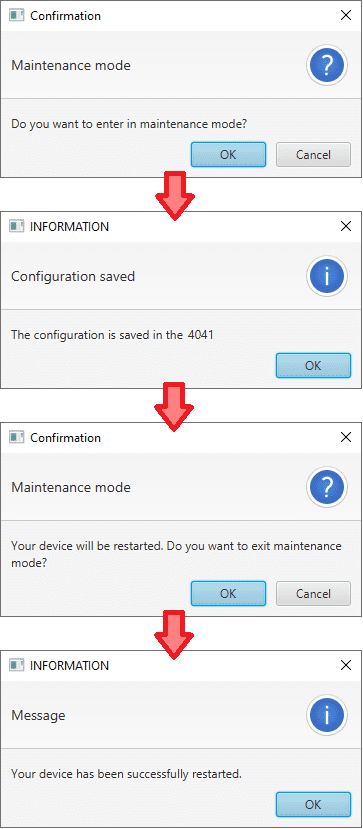Click the question mark icon in the exit-maintenance dialog
The height and width of the screenshot is (829, 363).
coord(327,487)
